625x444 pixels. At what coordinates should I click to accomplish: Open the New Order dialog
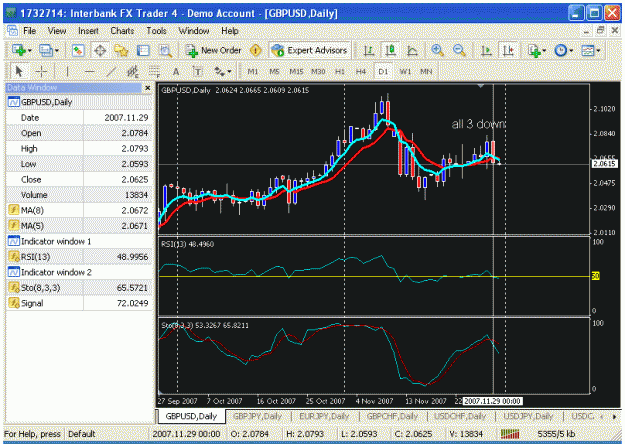tap(213, 51)
